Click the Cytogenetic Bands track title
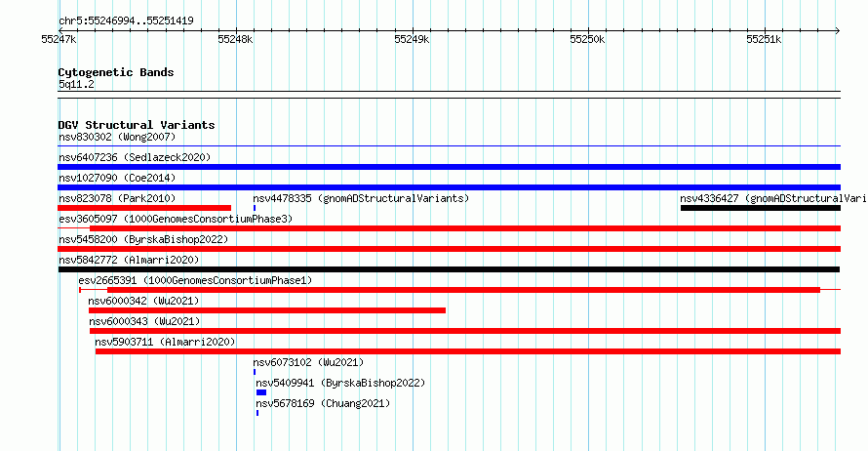The height and width of the screenshot is (451, 868). pos(116,72)
